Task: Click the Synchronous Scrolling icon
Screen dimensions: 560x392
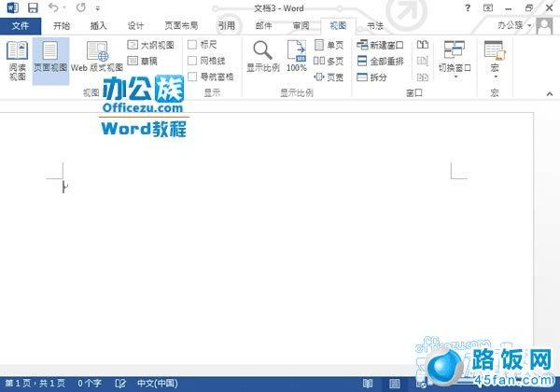Action: click(423, 61)
